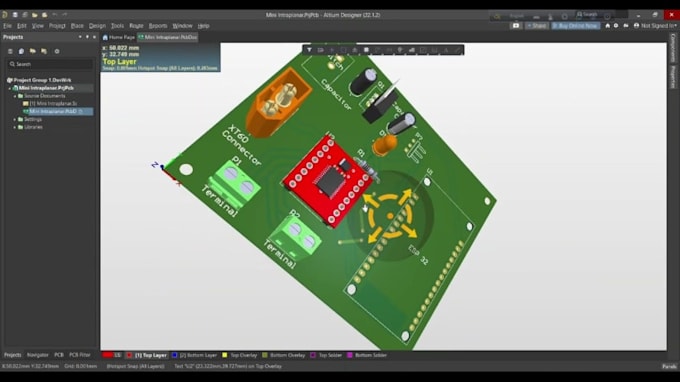The width and height of the screenshot is (680, 382).
Task: Click the align objects icon in active bar
Action: tap(355, 50)
